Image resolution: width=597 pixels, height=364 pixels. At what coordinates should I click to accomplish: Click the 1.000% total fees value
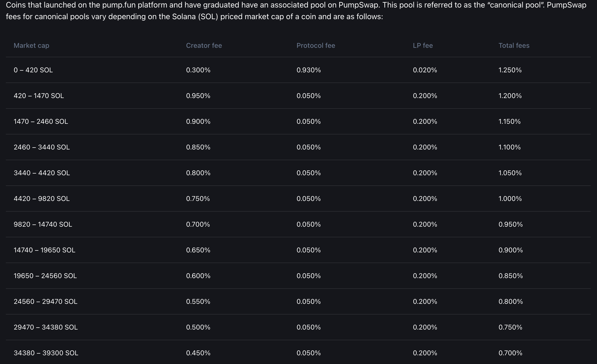tap(510, 199)
